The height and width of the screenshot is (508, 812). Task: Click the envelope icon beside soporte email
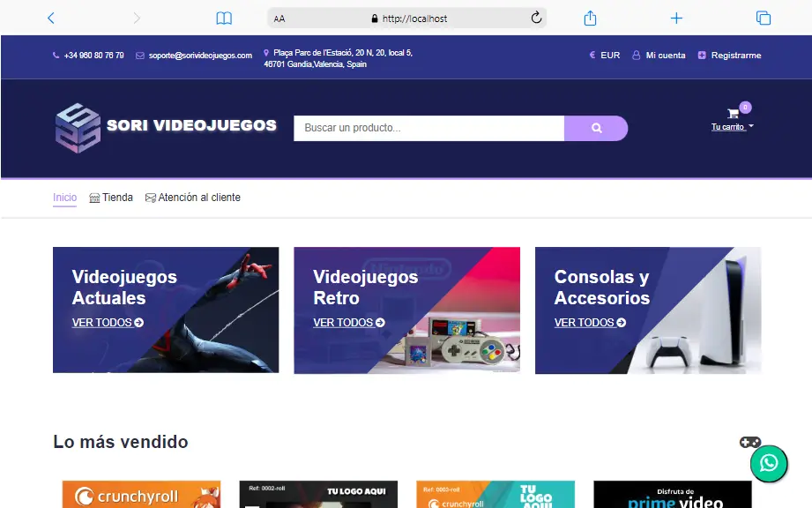coord(138,55)
